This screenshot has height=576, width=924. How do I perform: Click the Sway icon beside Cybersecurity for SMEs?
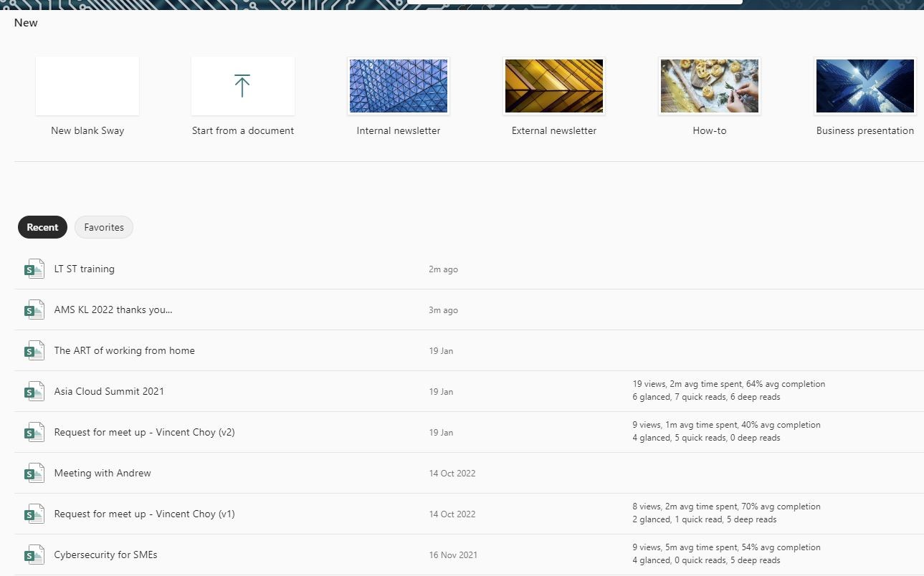(34, 555)
